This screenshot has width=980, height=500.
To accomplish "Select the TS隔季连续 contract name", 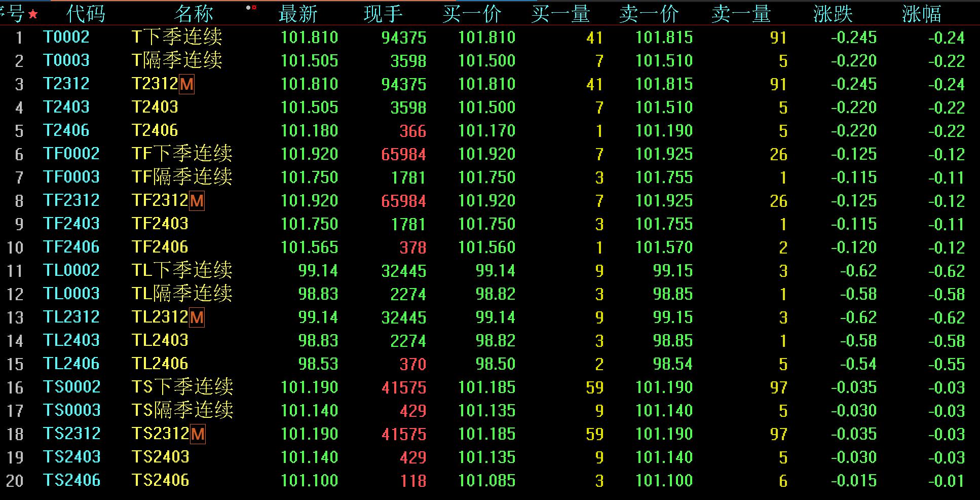I will [x=182, y=410].
